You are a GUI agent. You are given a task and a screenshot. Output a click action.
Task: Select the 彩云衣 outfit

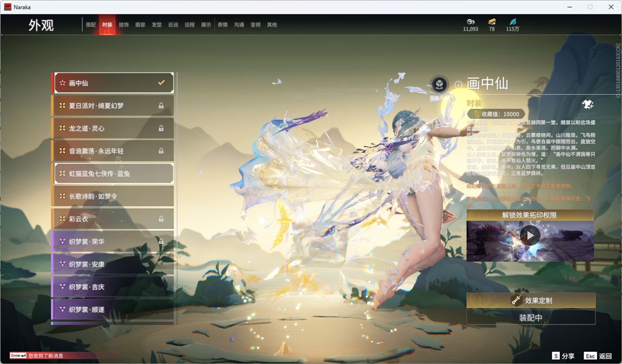112,218
